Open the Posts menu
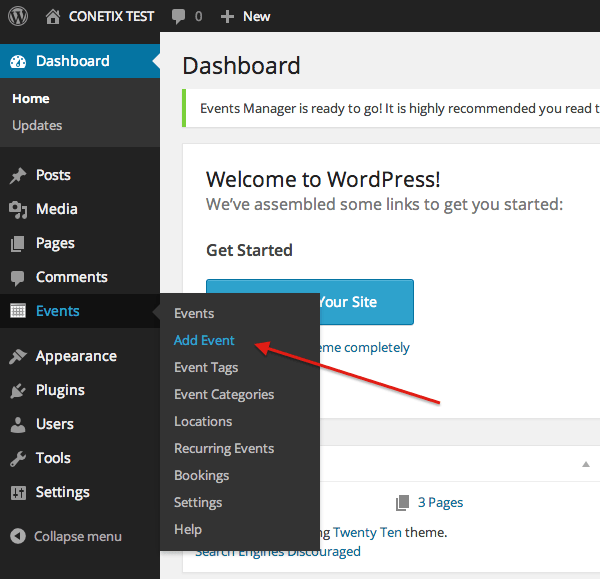 coord(53,175)
